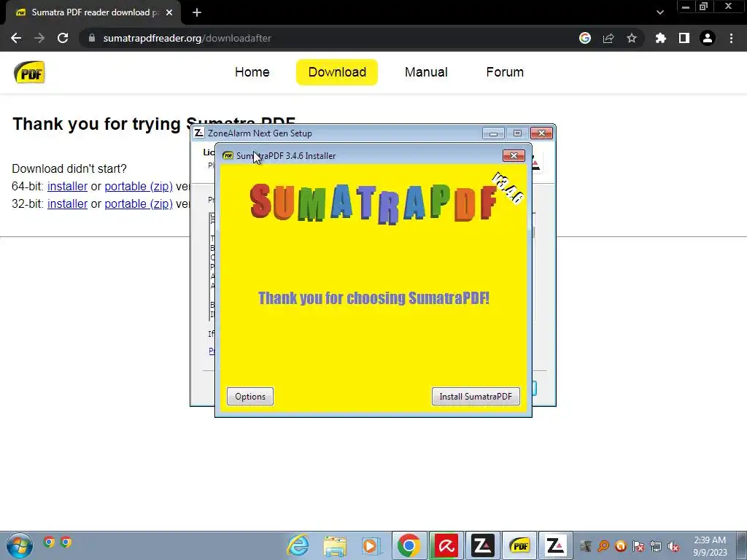Open Chrome three-dot menu
The image size is (747, 560).
click(731, 38)
